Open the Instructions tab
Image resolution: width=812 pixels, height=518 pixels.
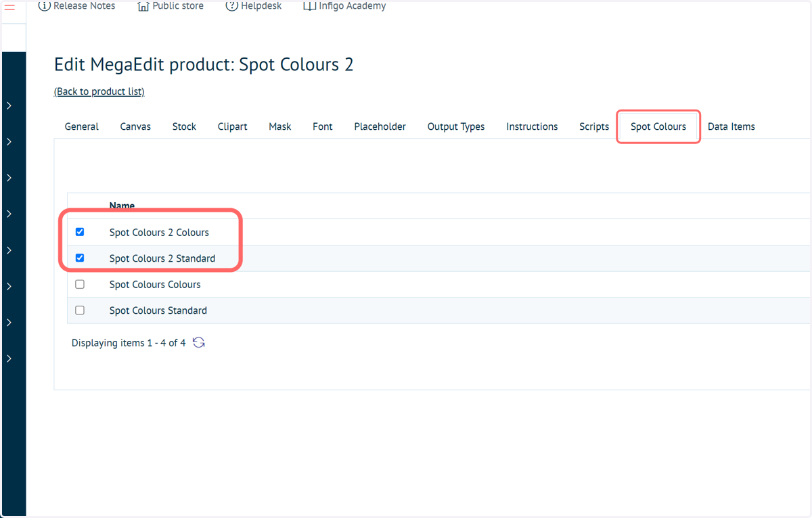[532, 126]
